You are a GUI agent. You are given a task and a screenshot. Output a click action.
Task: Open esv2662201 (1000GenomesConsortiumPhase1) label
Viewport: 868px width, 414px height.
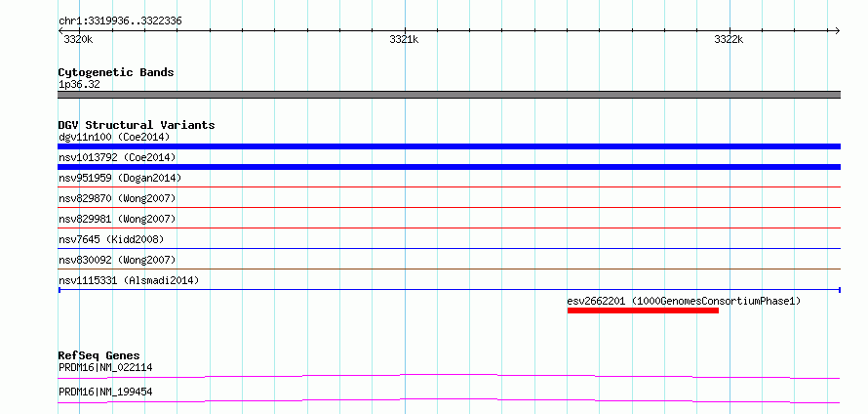click(x=685, y=301)
